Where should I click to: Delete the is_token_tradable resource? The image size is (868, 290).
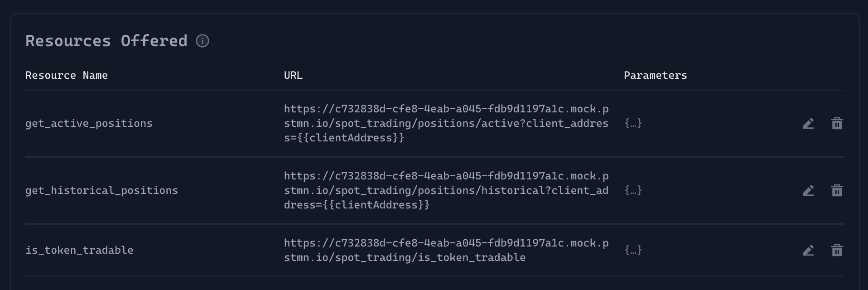click(837, 250)
